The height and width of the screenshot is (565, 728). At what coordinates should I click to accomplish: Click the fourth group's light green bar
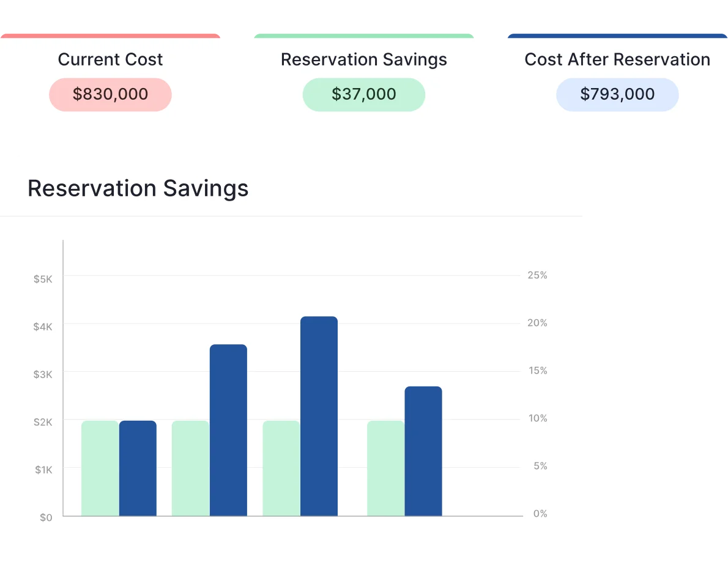point(385,468)
